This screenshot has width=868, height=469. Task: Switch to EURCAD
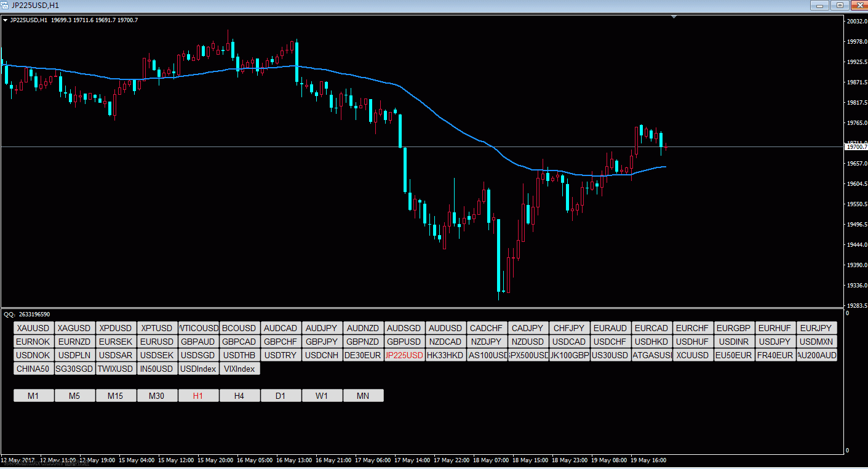pos(651,328)
